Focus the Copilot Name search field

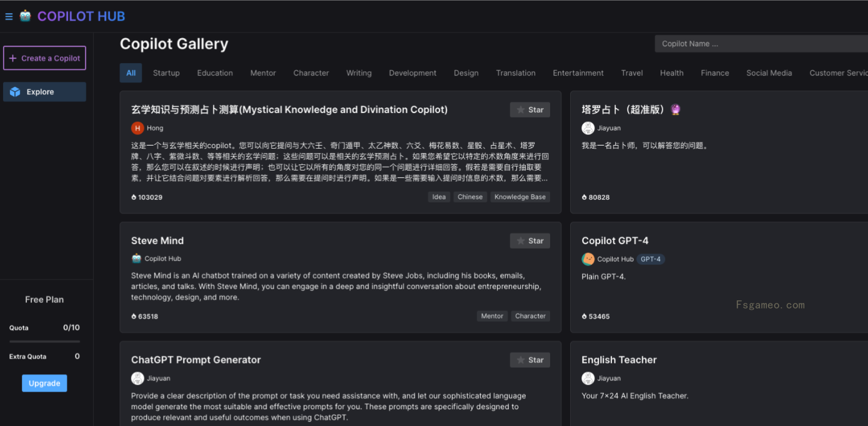click(x=761, y=44)
